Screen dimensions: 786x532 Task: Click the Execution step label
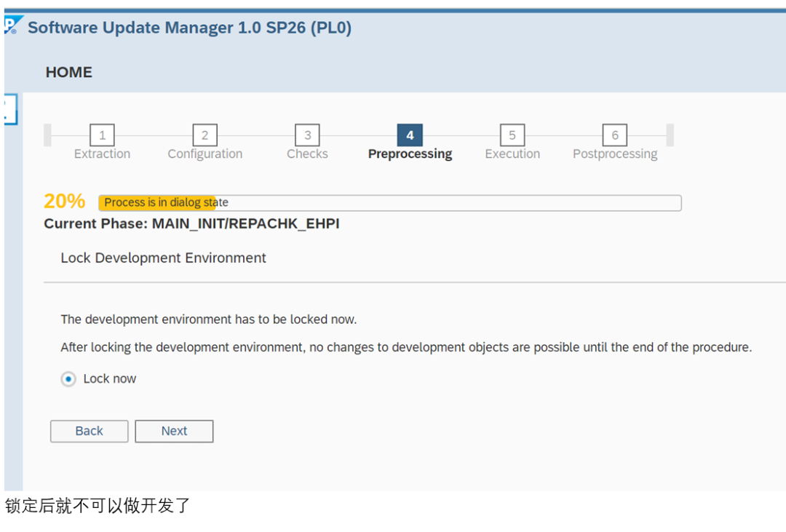pos(512,154)
